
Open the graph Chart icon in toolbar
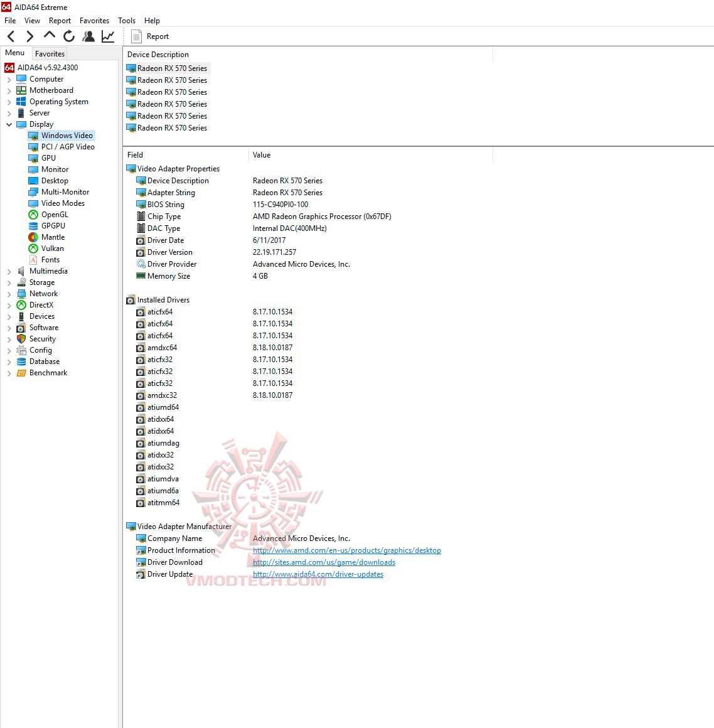[x=108, y=36]
